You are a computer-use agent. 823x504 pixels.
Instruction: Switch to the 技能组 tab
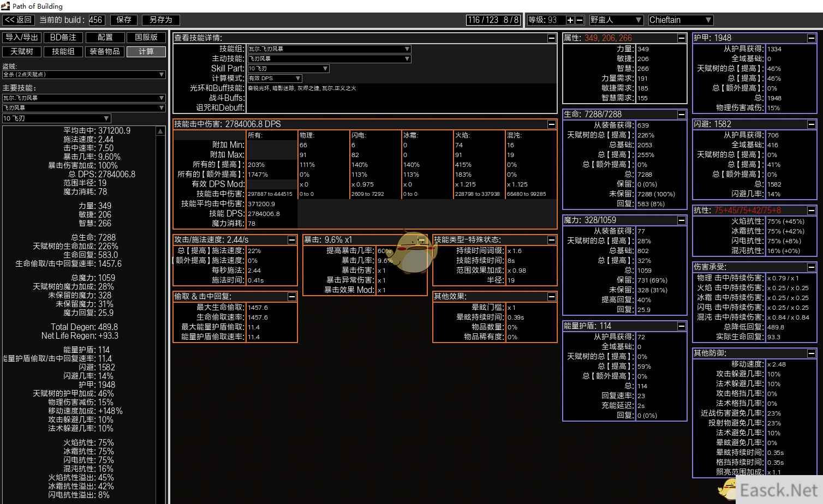pyautogui.click(x=63, y=52)
